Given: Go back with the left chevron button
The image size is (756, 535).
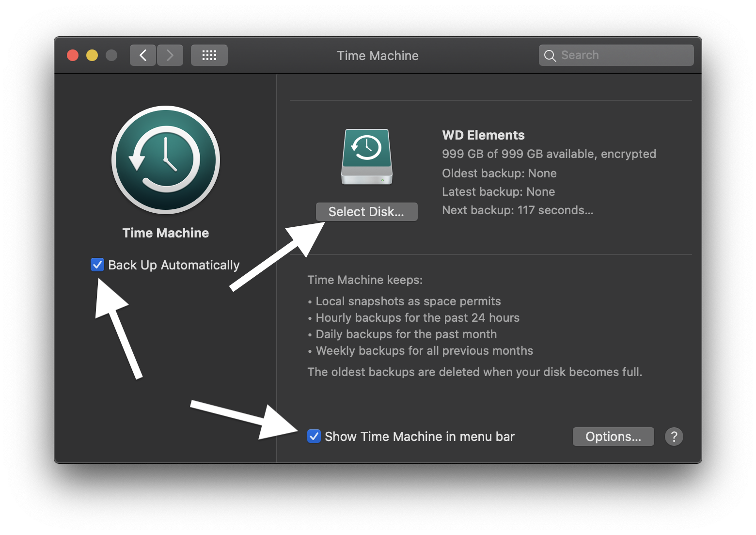Looking at the screenshot, I should tap(143, 55).
